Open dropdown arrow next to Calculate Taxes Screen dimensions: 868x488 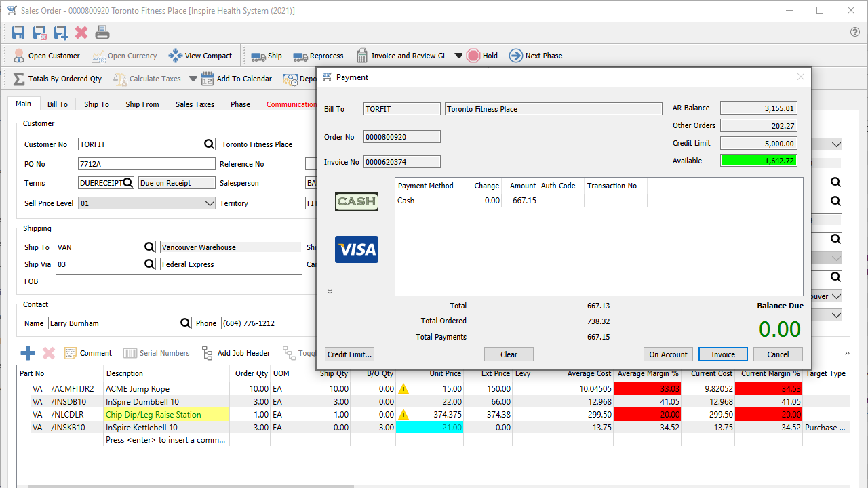click(193, 79)
